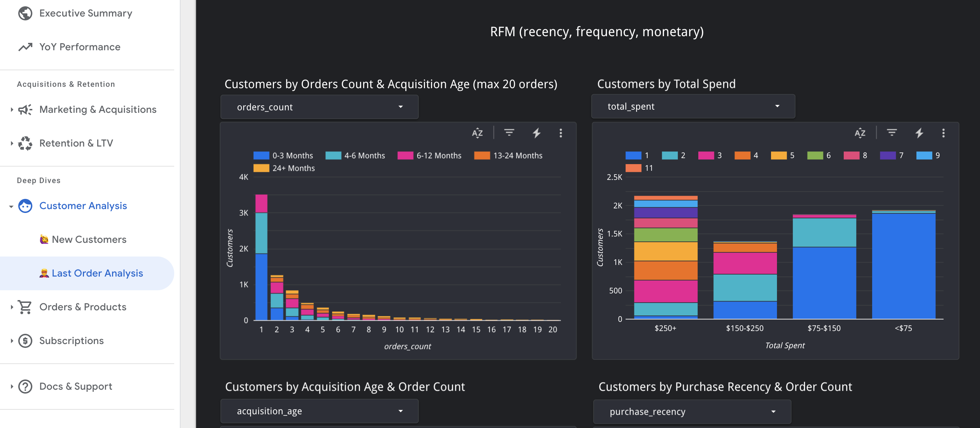Expand the Marketing & Acquisitions section arrow

point(12,110)
